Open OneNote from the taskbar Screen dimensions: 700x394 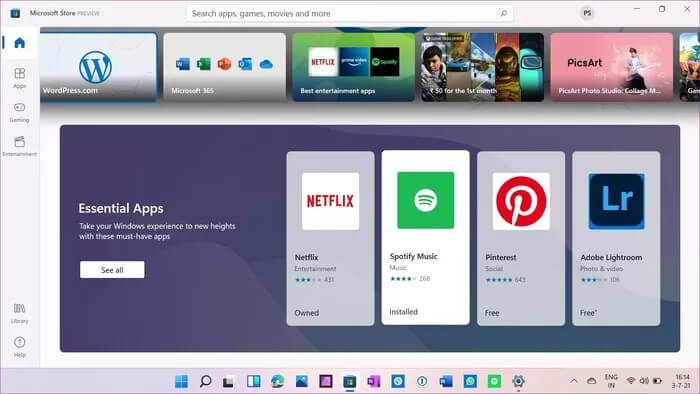pyautogui.click(x=374, y=382)
